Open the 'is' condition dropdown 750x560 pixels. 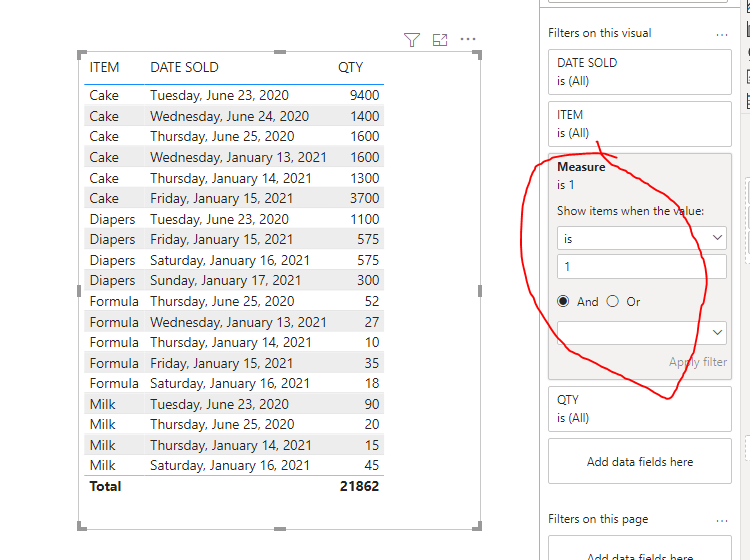pyautogui.click(x=641, y=238)
